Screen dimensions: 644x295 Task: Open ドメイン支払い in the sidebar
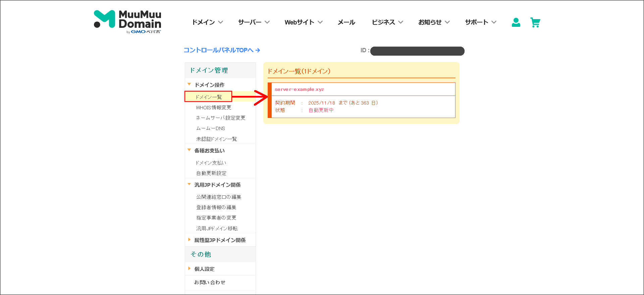[211, 163]
